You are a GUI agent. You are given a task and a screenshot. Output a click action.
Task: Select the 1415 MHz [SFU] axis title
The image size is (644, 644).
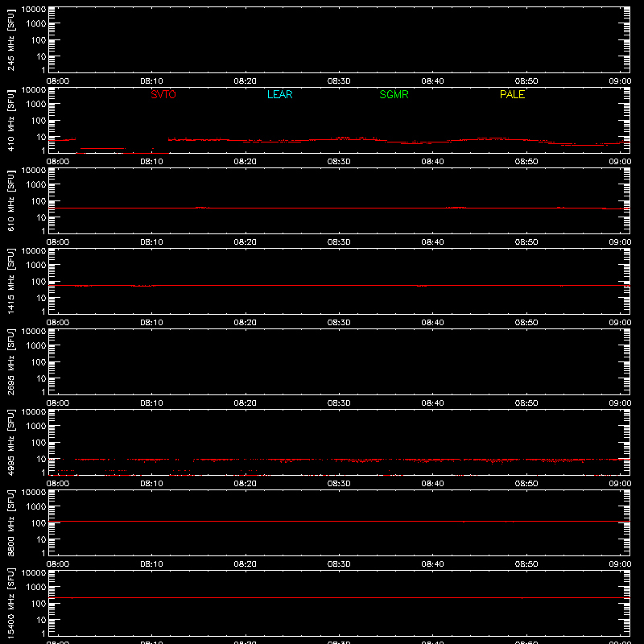[x=10, y=281]
